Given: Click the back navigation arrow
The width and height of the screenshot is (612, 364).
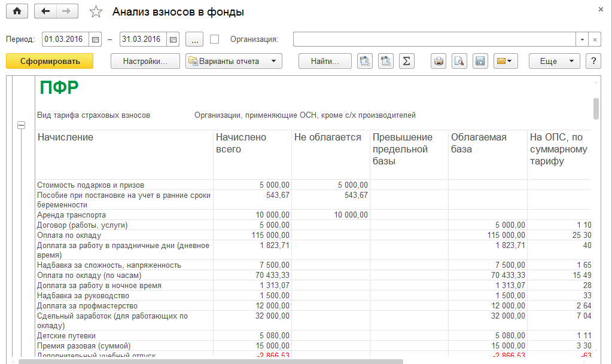Looking at the screenshot, I should 46,11.
